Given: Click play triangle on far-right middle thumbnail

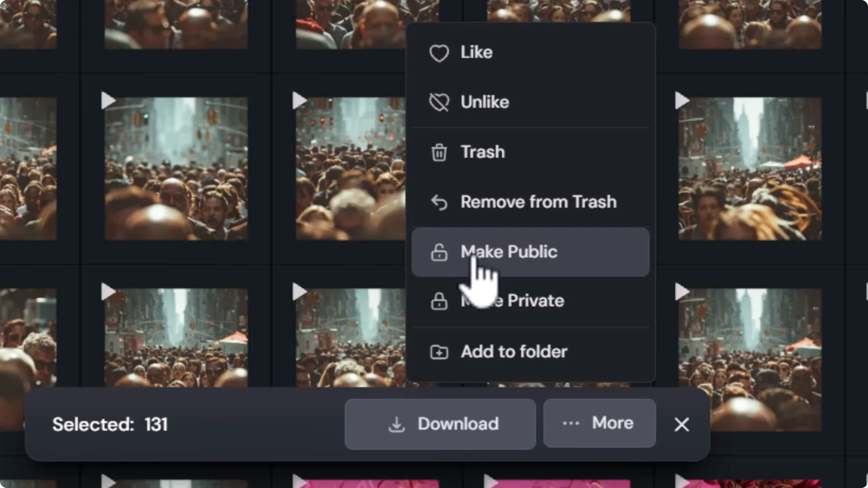Looking at the screenshot, I should coord(681,100).
